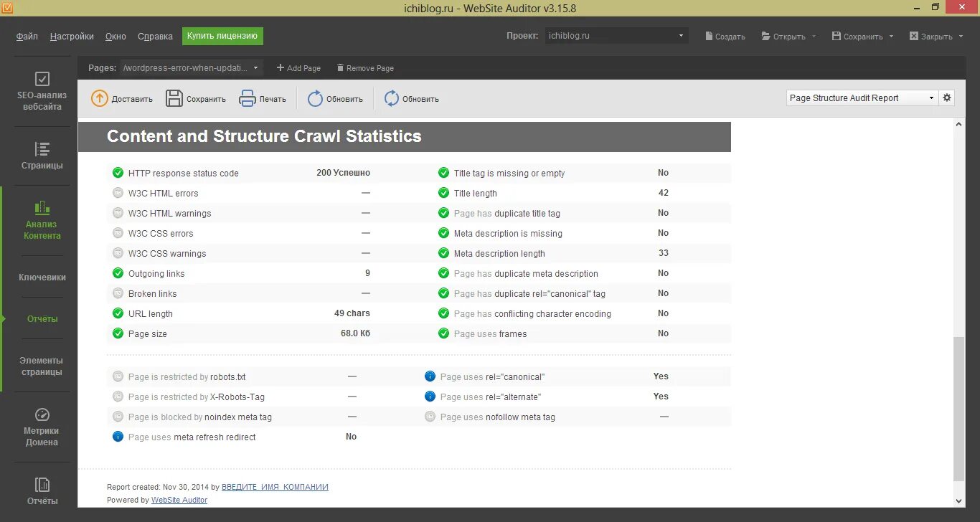Screen dimensions: 980x522
Task: Click the Outgoing links value 9
Action: tap(367, 273)
